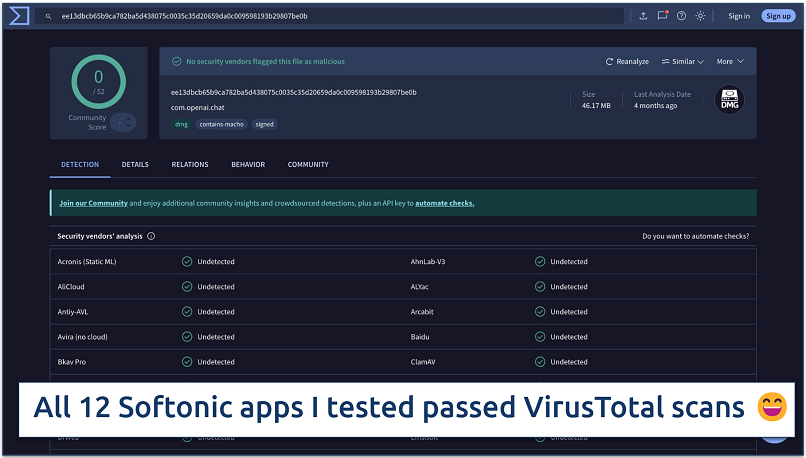Open the Join our Community link
Screen dimensions: 806x458
click(x=93, y=203)
